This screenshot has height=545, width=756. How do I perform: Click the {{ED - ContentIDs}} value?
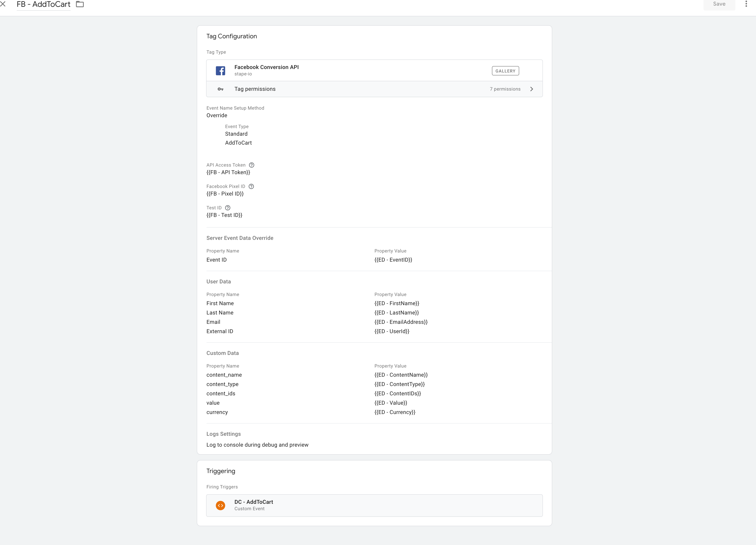(x=397, y=393)
